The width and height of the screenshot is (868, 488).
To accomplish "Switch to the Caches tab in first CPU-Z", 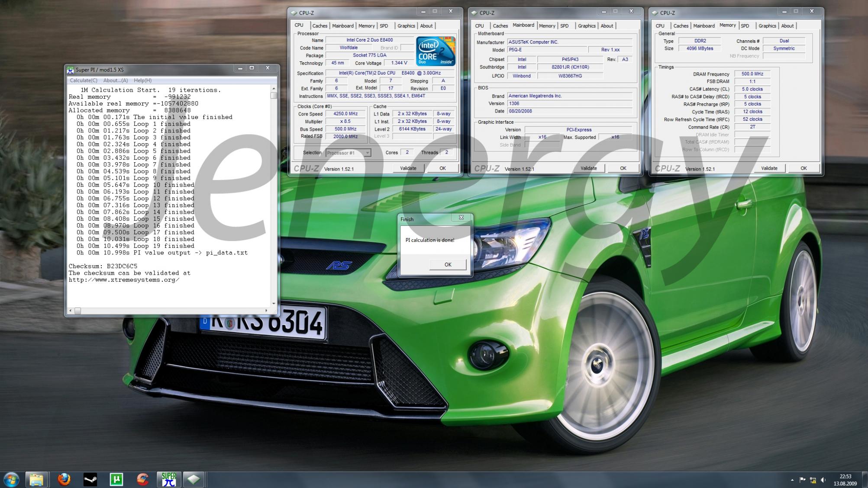I will (x=319, y=26).
